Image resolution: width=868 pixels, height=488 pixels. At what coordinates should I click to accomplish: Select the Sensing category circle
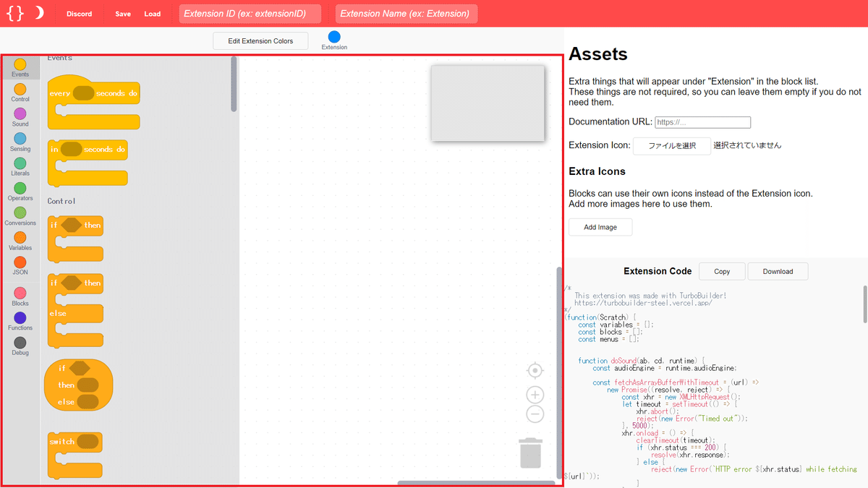pos(20,139)
